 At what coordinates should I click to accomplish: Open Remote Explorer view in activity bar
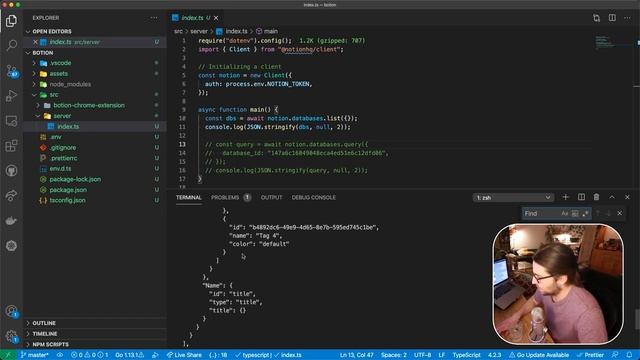pos(11,121)
